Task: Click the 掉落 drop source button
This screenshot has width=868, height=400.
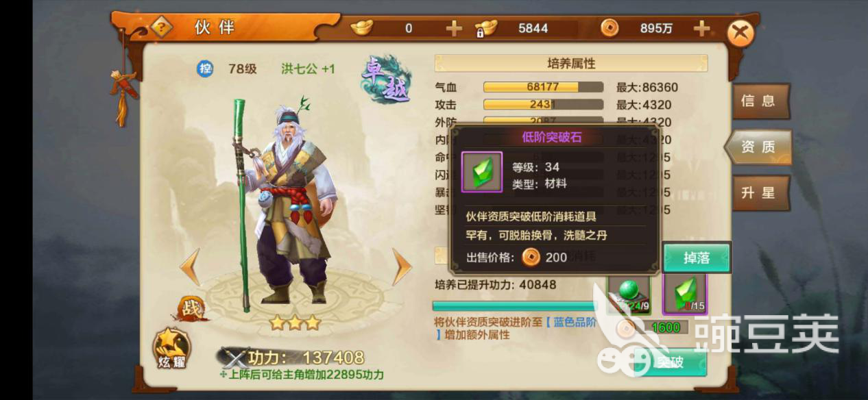Action: click(697, 258)
